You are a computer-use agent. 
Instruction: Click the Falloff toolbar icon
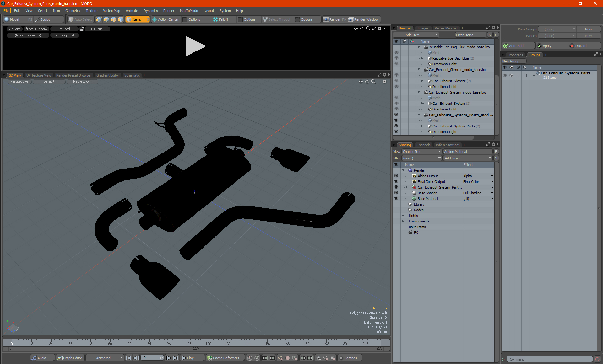[215, 19]
